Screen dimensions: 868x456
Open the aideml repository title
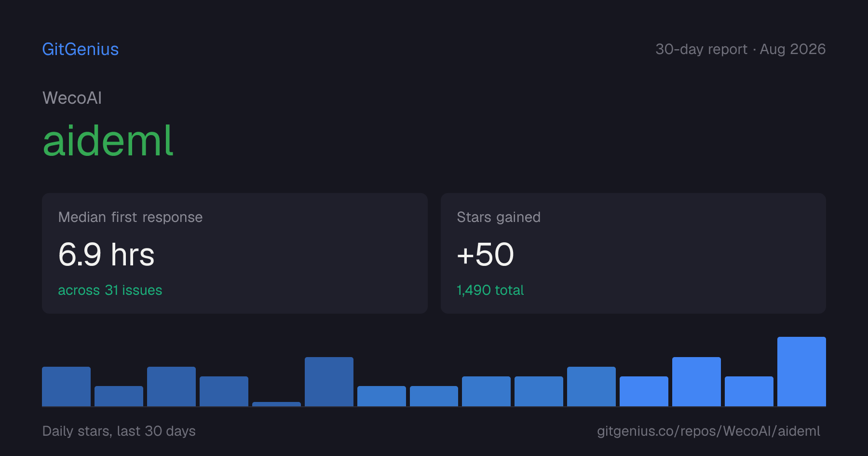pos(108,141)
